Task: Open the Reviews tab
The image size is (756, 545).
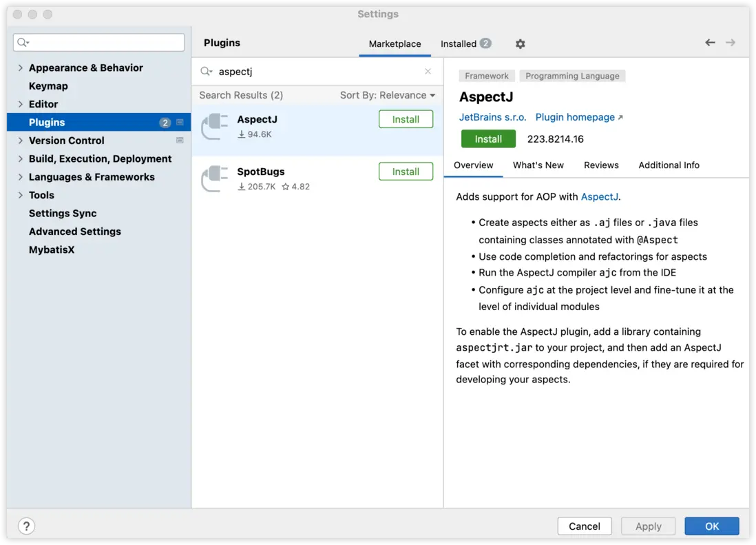Action: 601,165
